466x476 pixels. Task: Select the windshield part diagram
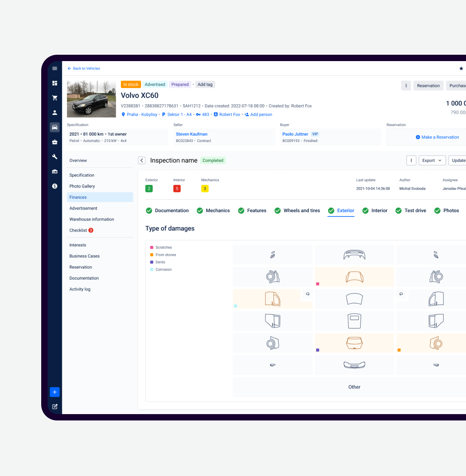click(x=354, y=299)
